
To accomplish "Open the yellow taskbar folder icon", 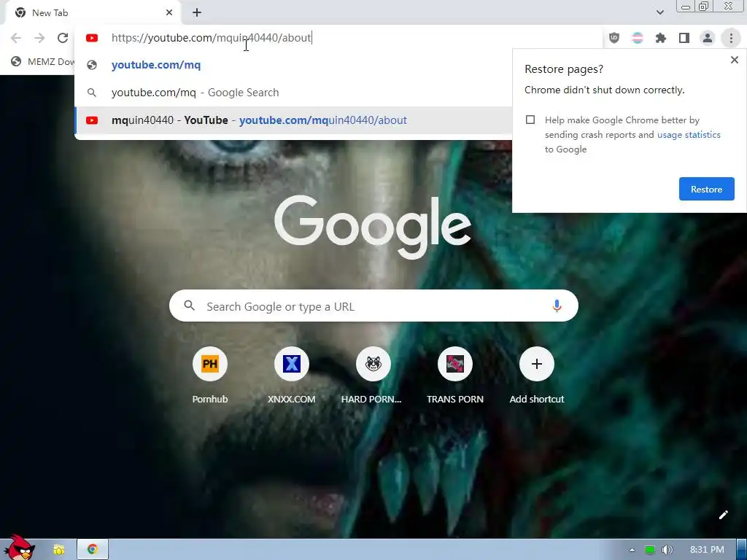I will (x=59, y=550).
